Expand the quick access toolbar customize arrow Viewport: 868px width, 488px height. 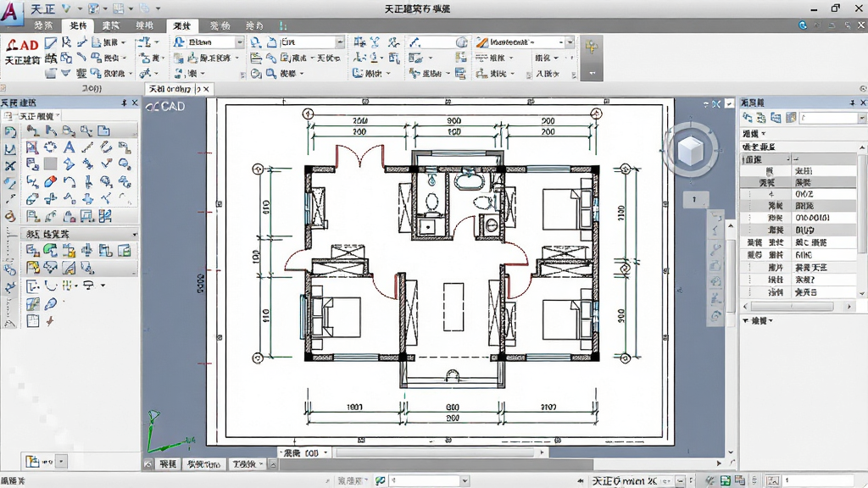159,8
